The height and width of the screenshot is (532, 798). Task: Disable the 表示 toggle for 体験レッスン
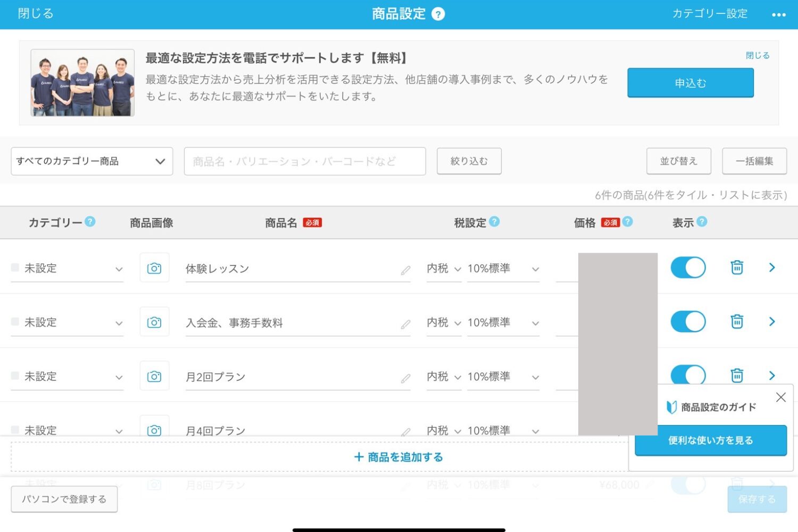coord(688,268)
